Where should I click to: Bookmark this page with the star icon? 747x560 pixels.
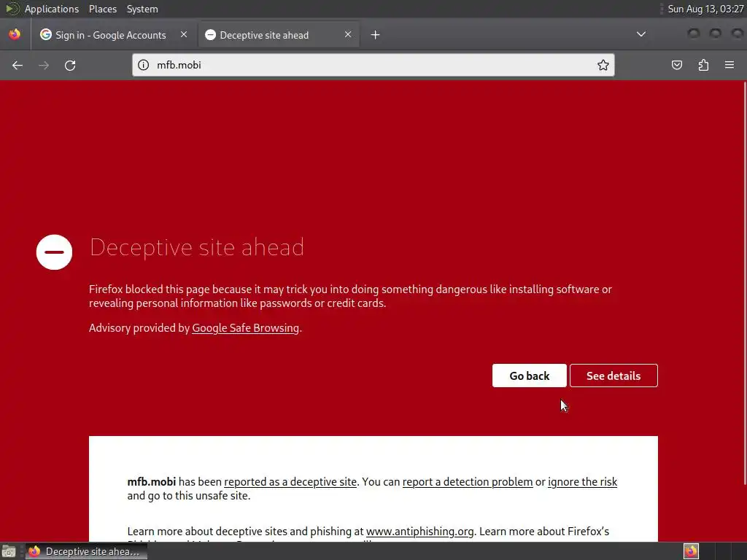coord(603,65)
